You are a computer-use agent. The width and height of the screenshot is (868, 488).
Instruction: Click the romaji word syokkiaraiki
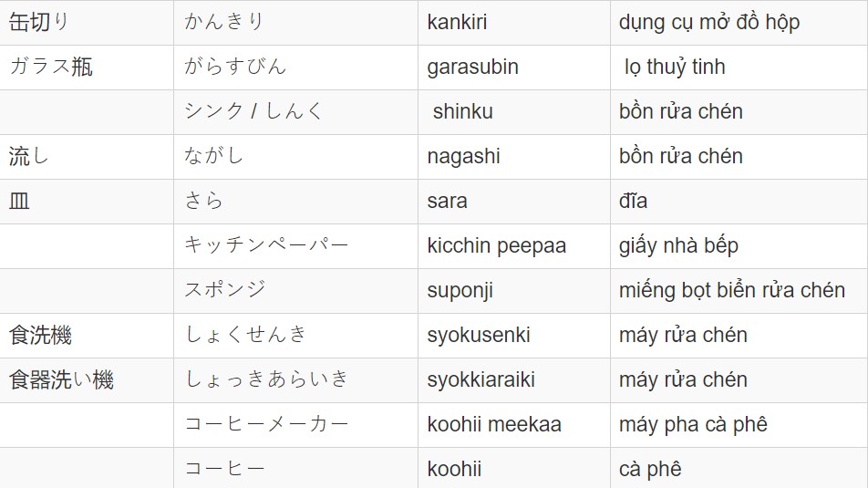(481, 380)
